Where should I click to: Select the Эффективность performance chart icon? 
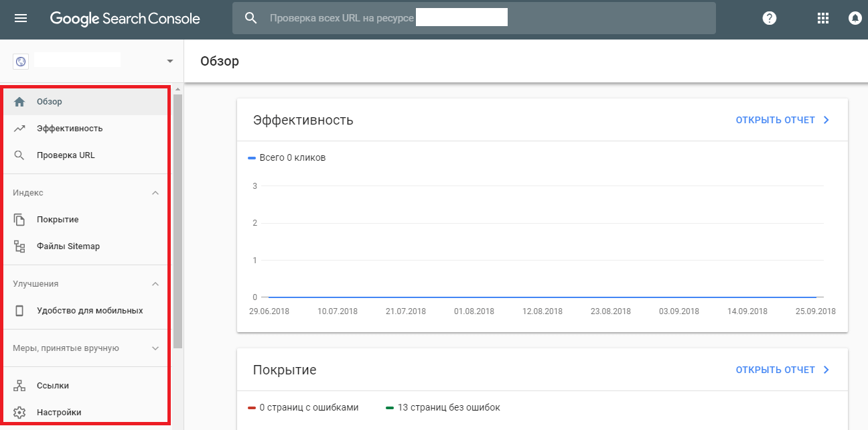click(19, 128)
